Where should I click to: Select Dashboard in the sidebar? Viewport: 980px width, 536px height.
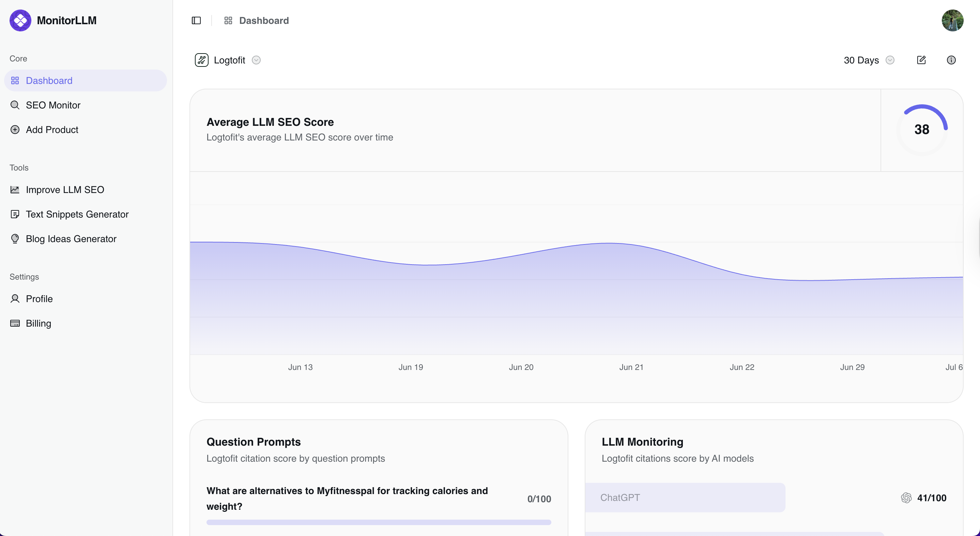86,81
